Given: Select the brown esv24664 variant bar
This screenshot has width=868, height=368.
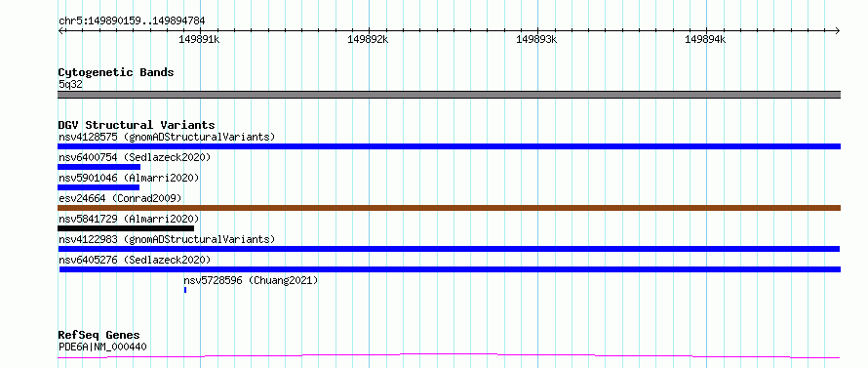Looking at the screenshot, I should [x=449, y=208].
